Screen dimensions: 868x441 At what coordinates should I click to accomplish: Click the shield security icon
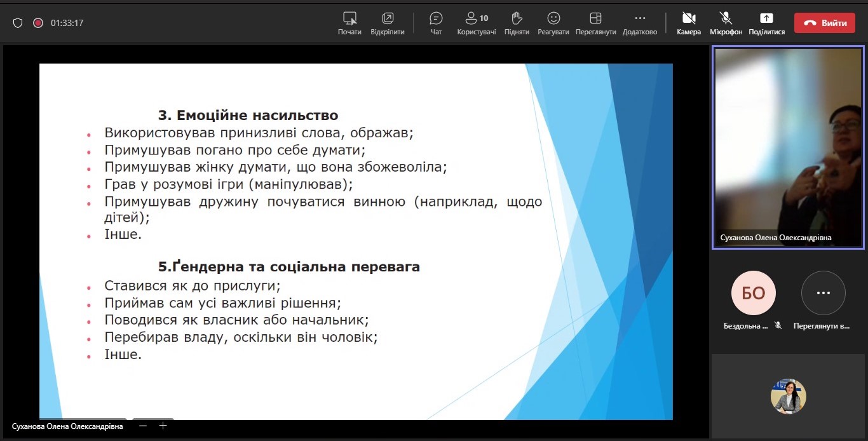click(18, 23)
